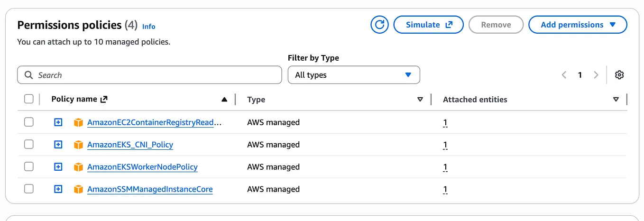Sort by Attached entities column arrow
The height and width of the screenshot is (221, 644).
[616, 100]
